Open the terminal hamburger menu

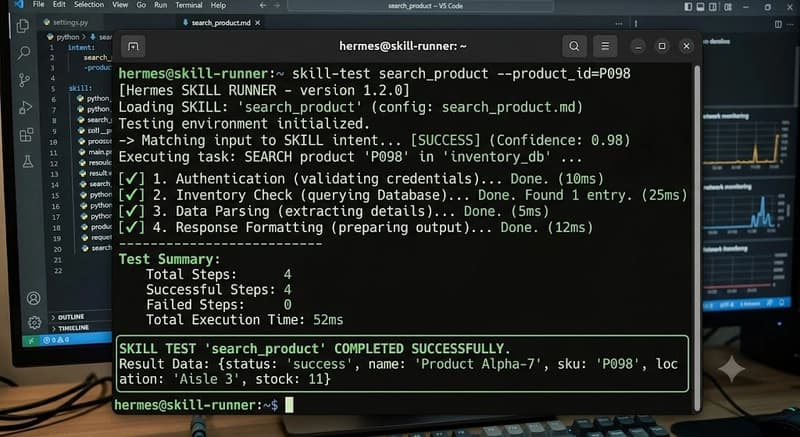click(605, 46)
